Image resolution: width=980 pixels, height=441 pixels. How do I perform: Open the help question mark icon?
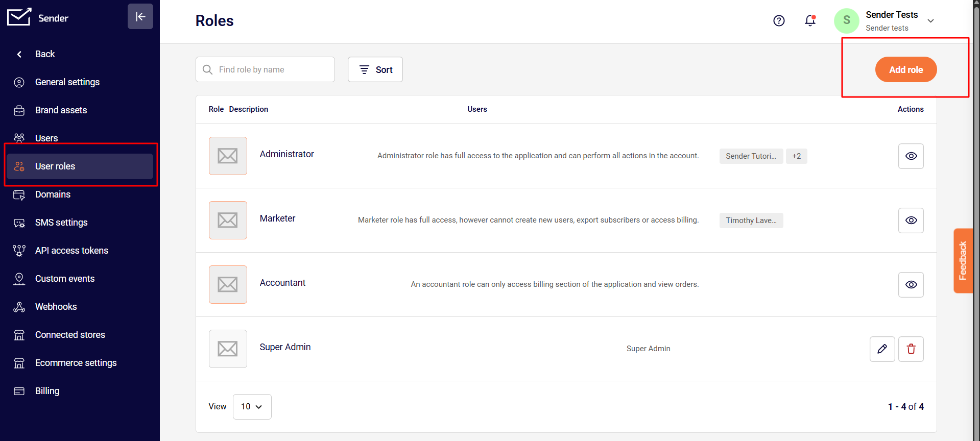click(x=779, y=20)
